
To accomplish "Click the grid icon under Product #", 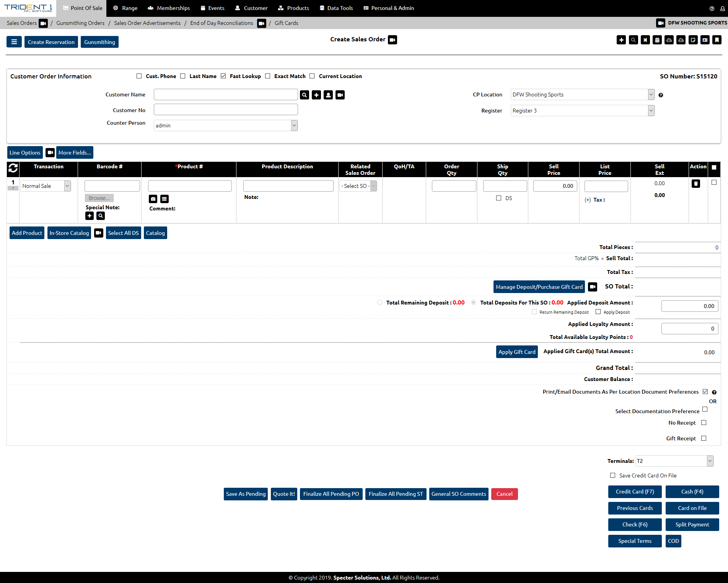I will click(164, 199).
